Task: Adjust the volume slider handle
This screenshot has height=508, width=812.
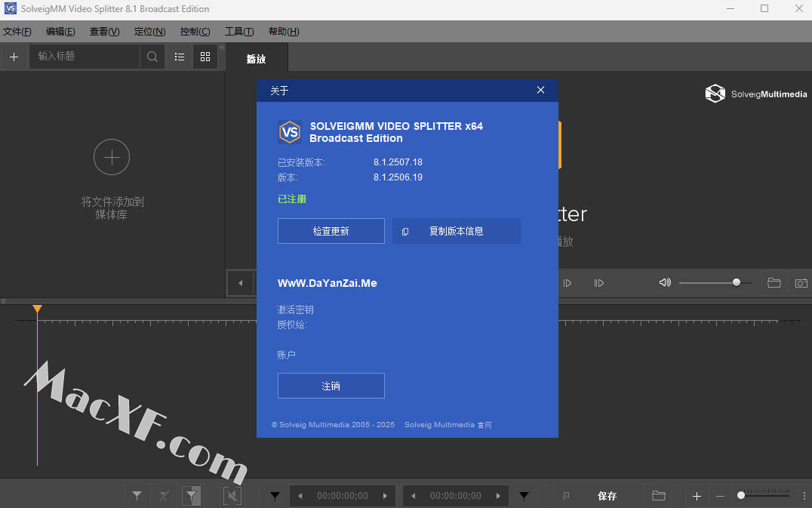Action: coord(737,282)
